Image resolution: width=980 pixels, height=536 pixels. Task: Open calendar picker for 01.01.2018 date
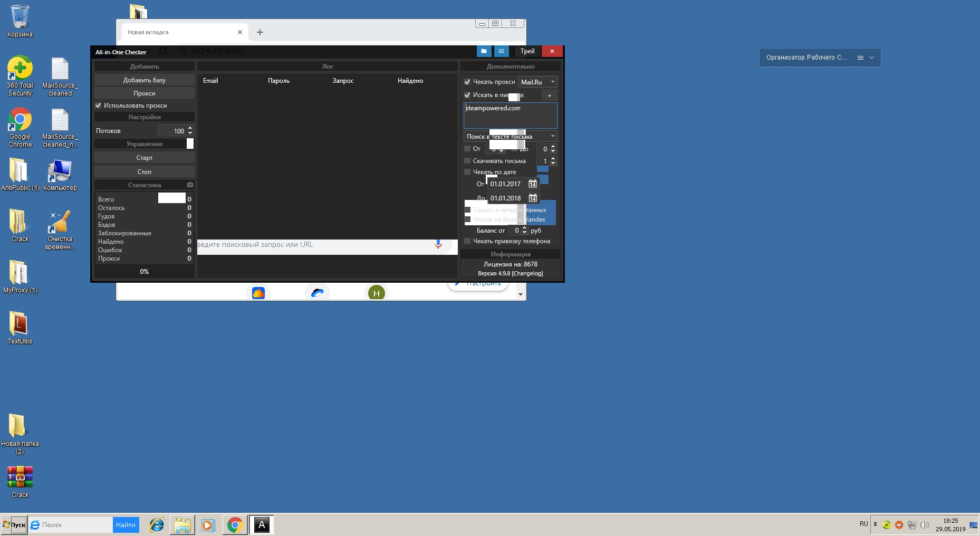pyautogui.click(x=533, y=198)
